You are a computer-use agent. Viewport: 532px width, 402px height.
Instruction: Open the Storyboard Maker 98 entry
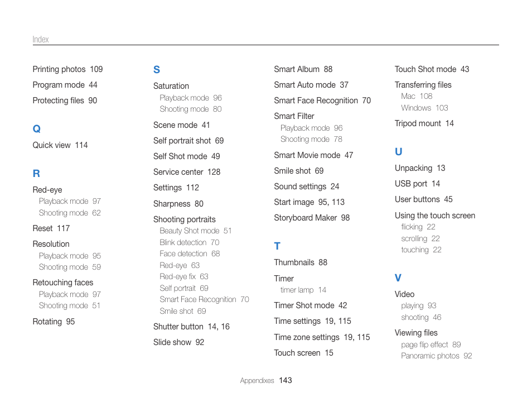click(x=312, y=218)
